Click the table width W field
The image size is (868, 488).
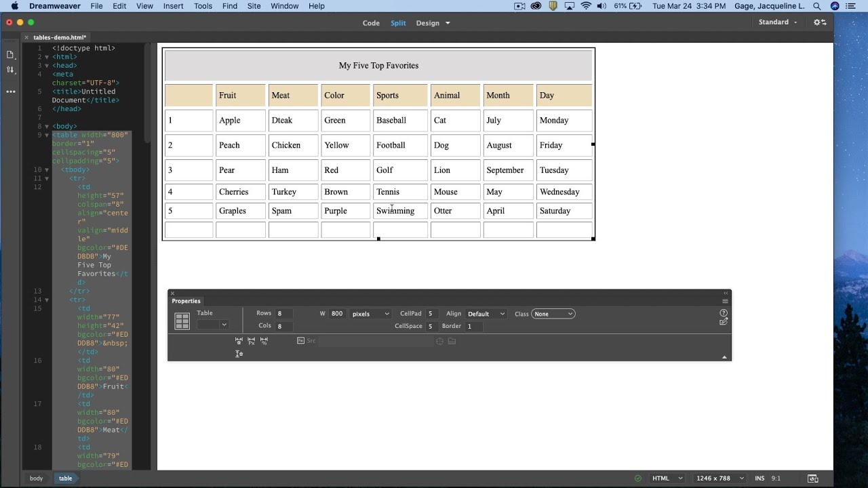(338, 314)
